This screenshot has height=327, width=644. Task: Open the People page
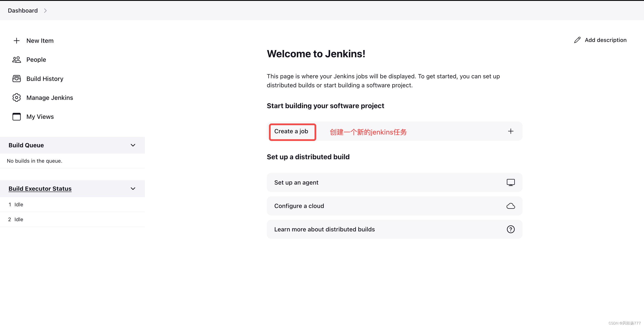pos(36,59)
